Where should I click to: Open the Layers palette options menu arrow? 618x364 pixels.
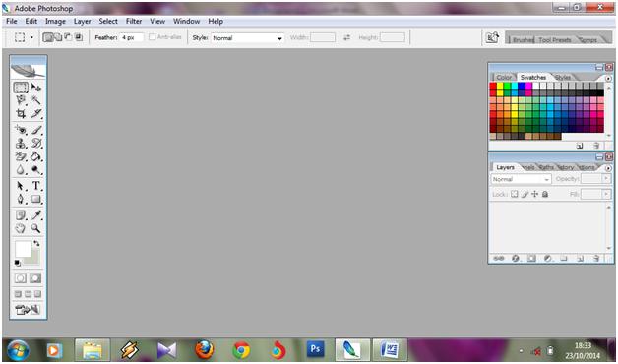pos(608,168)
